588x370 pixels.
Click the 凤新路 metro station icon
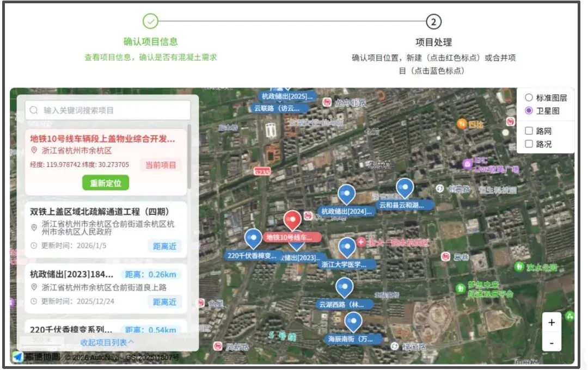(x=217, y=347)
